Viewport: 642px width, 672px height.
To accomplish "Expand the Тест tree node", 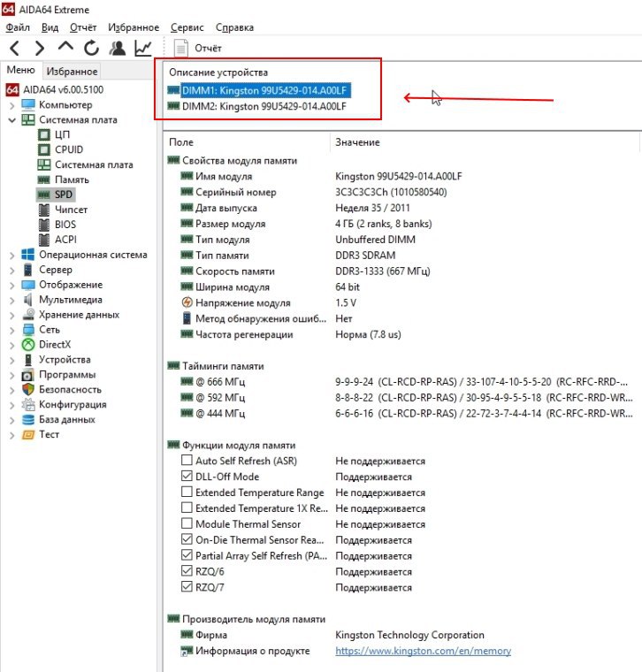I will pyautogui.click(x=12, y=435).
